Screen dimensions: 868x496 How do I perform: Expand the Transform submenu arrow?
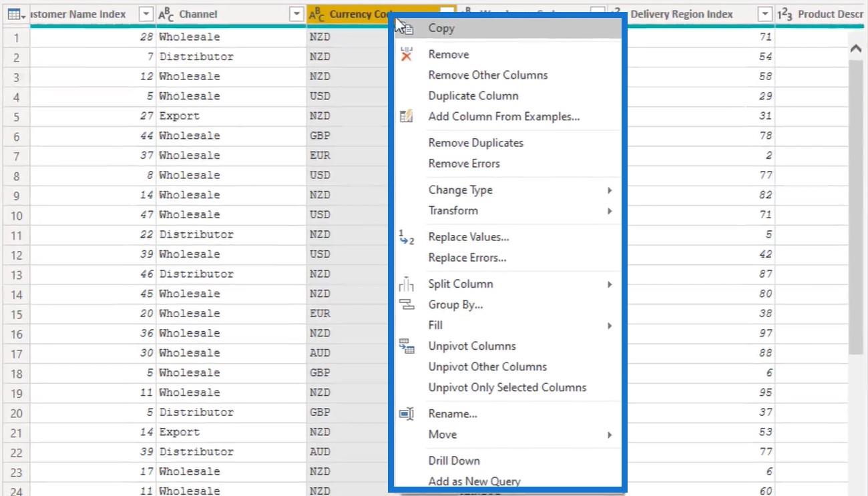tap(610, 211)
